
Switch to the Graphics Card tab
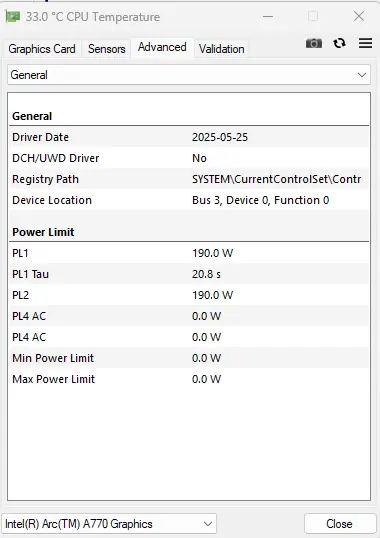pos(42,49)
